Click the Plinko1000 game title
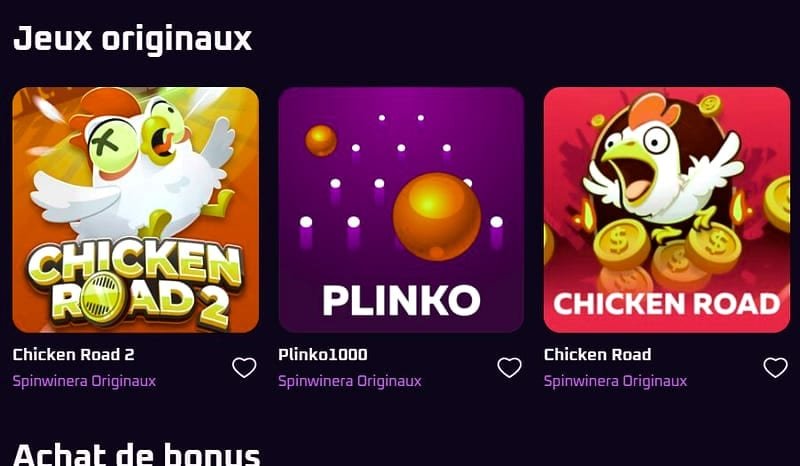Image resolution: width=800 pixels, height=466 pixels. click(x=323, y=355)
